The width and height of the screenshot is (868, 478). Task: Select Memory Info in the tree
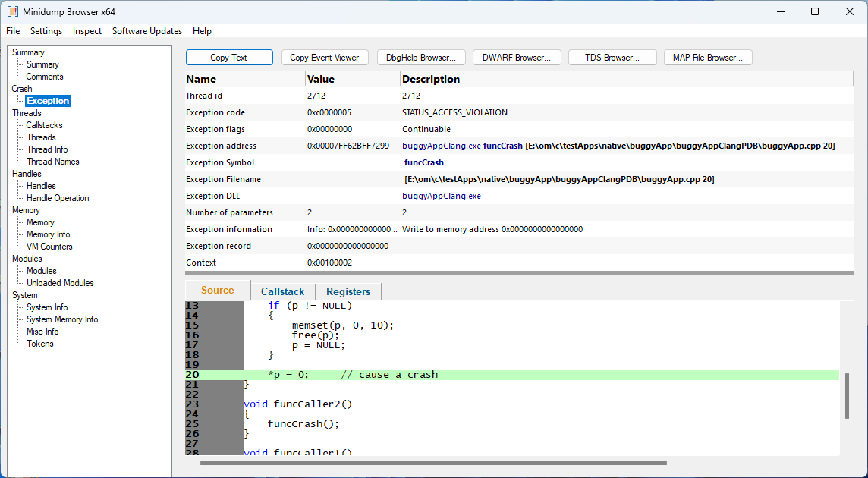pos(48,234)
